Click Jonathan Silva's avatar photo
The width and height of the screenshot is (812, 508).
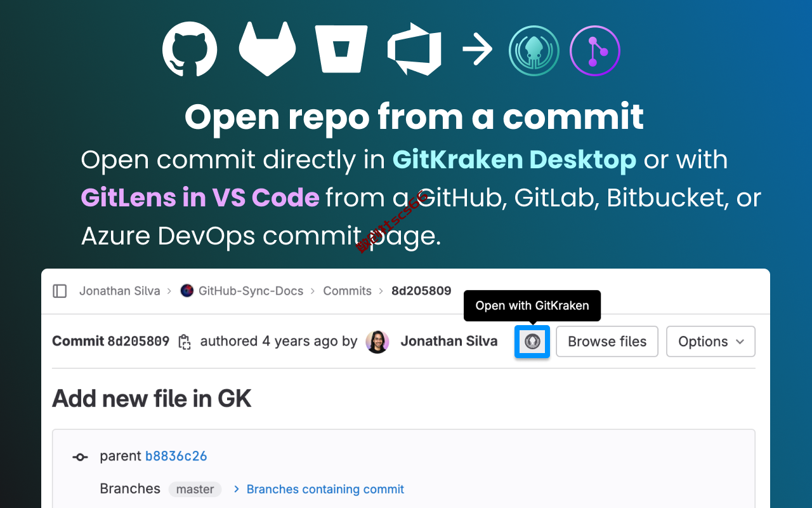(x=377, y=342)
